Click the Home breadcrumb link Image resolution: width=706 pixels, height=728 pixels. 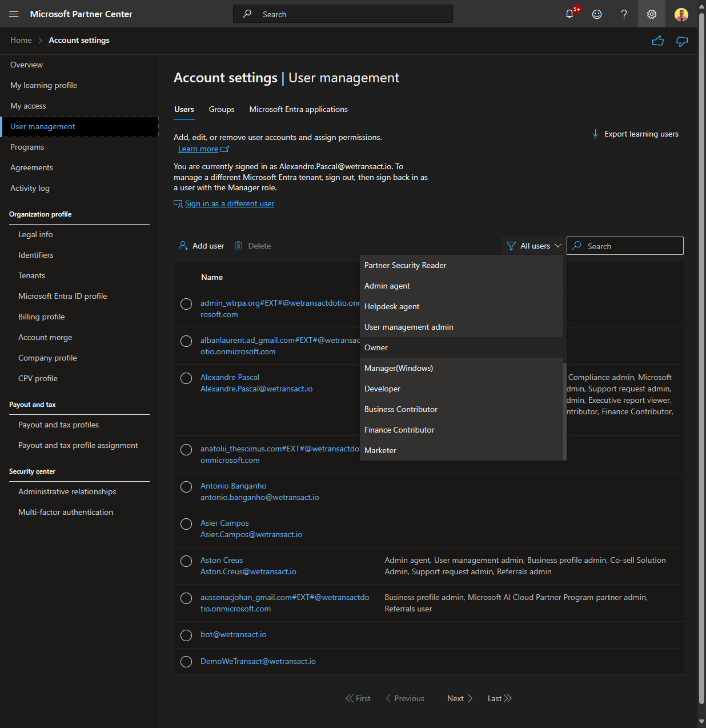pyautogui.click(x=21, y=40)
